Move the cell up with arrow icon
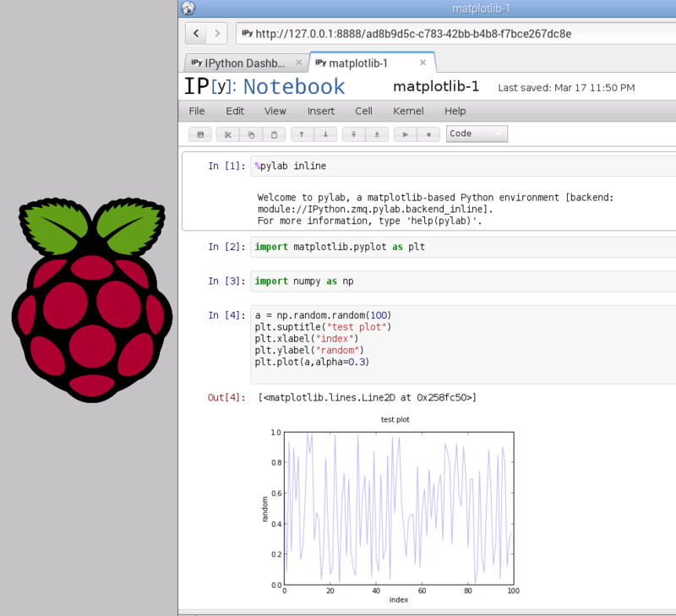 pos(302,134)
